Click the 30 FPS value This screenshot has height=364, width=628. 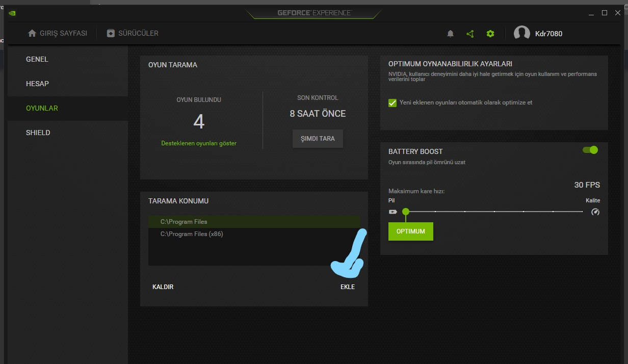pyautogui.click(x=587, y=185)
